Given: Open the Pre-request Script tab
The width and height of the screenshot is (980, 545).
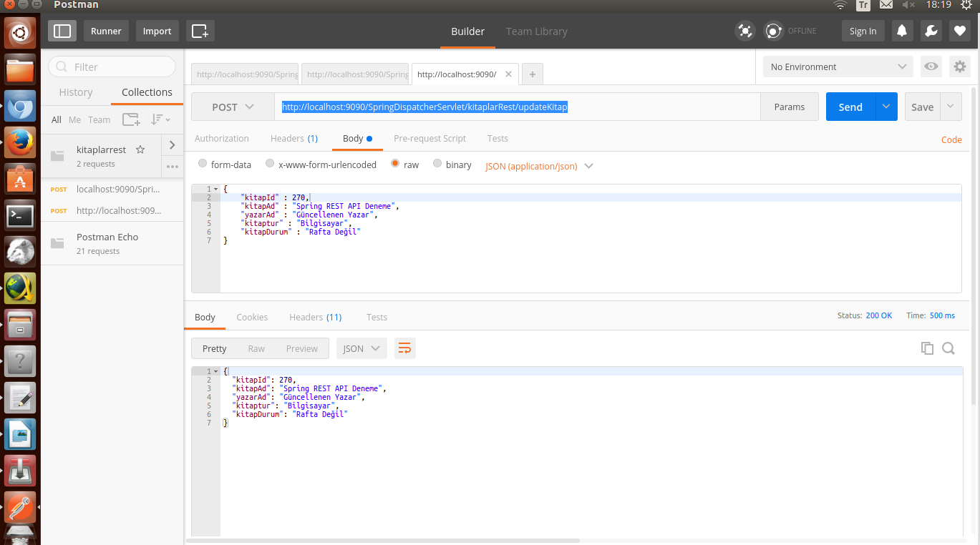Looking at the screenshot, I should click(430, 139).
